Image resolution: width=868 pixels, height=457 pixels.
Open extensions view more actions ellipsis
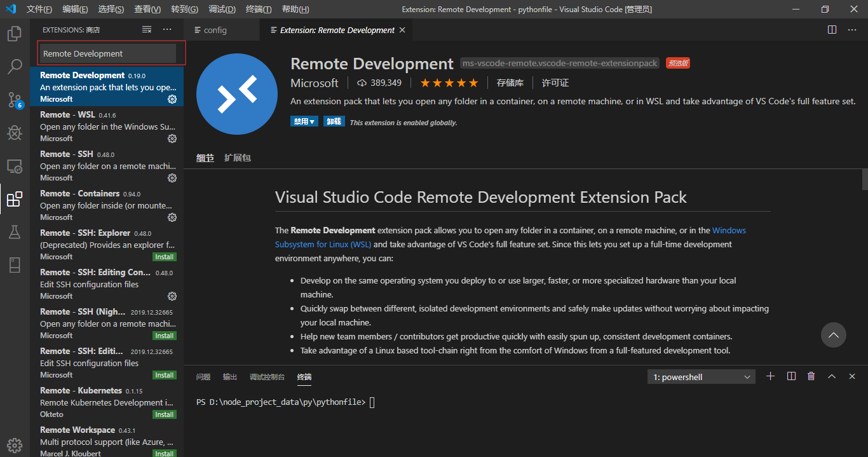click(167, 30)
